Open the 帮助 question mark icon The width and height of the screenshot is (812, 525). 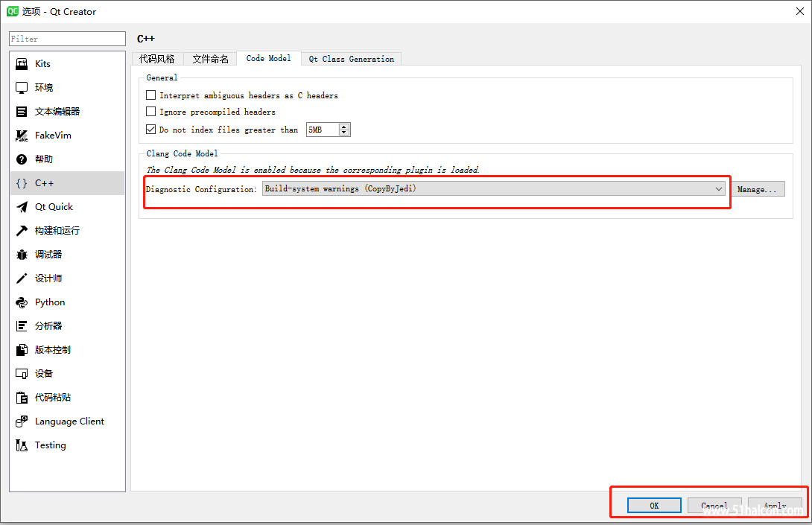pyautogui.click(x=22, y=159)
